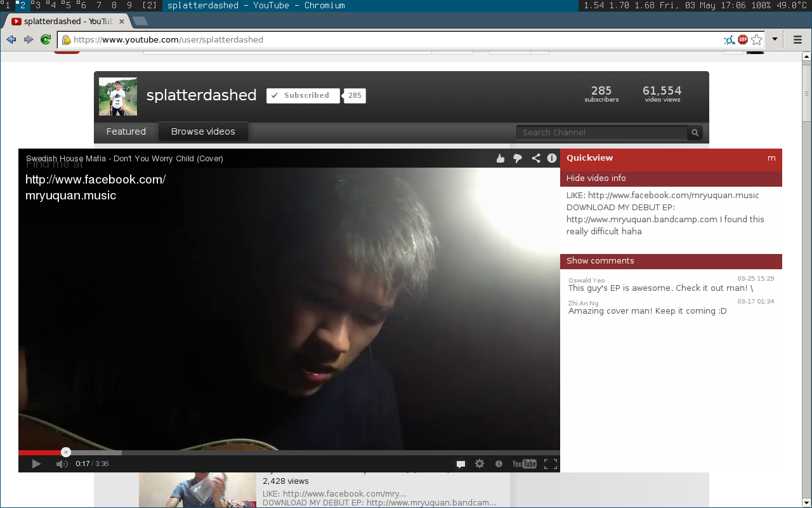Screen dimensions: 812x508
Task: Click the commenter name Oswald Yeo
Action: tap(586, 280)
